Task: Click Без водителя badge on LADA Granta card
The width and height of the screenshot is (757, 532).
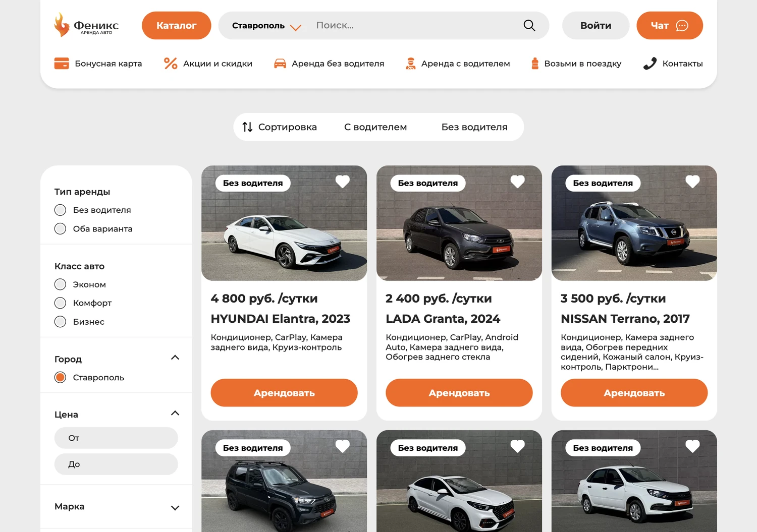Action: [428, 183]
